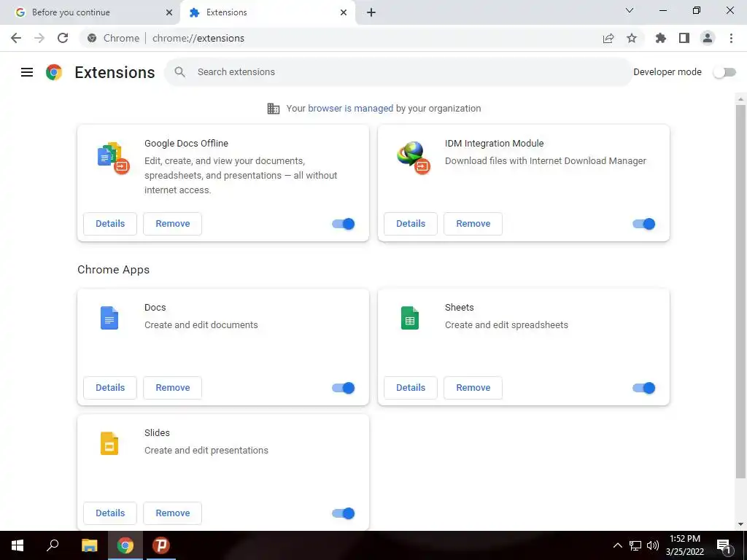Open the tab search dropdown arrow
747x560 pixels.
(630, 10)
